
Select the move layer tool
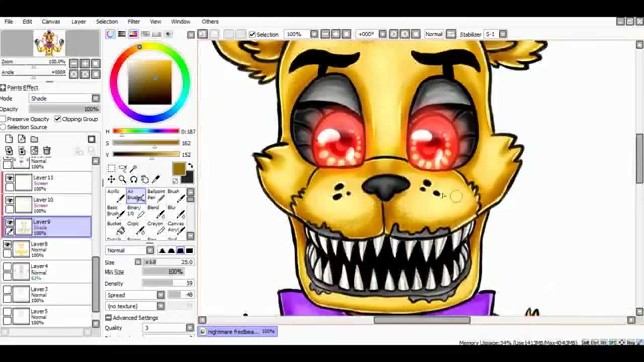(x=111, y=179)
